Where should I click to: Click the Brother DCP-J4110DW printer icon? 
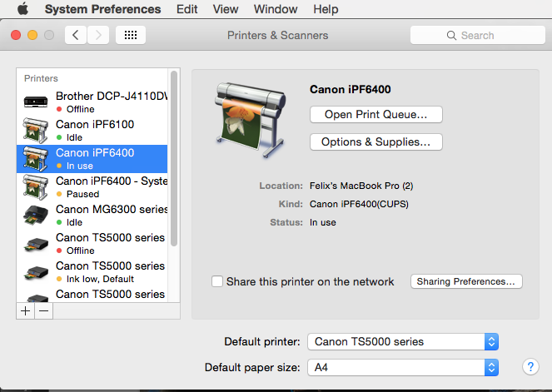coord(36,102)
